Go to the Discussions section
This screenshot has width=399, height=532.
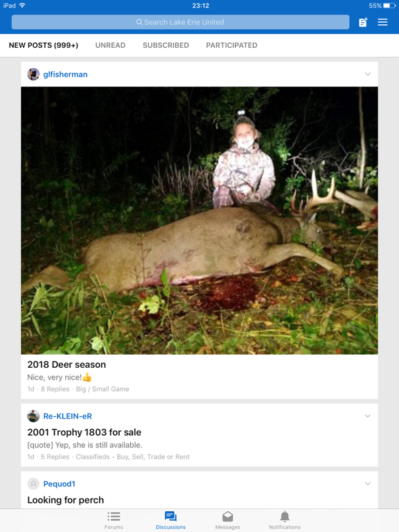170,520
